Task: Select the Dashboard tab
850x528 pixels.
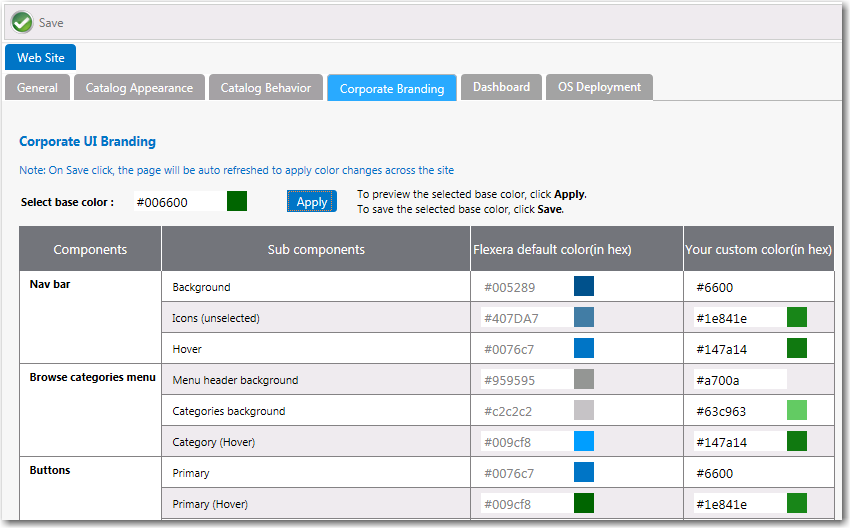Action: [x=501, y=87]
